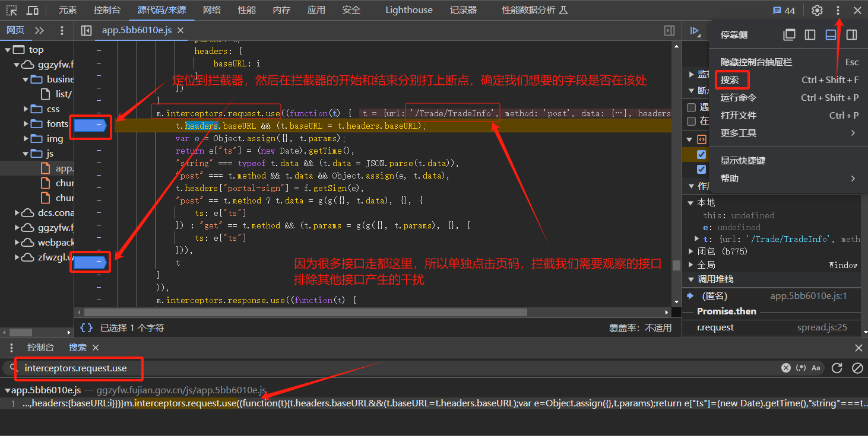Hide the debugger sidebar icon
868x436 pixels.
[669, 30]
